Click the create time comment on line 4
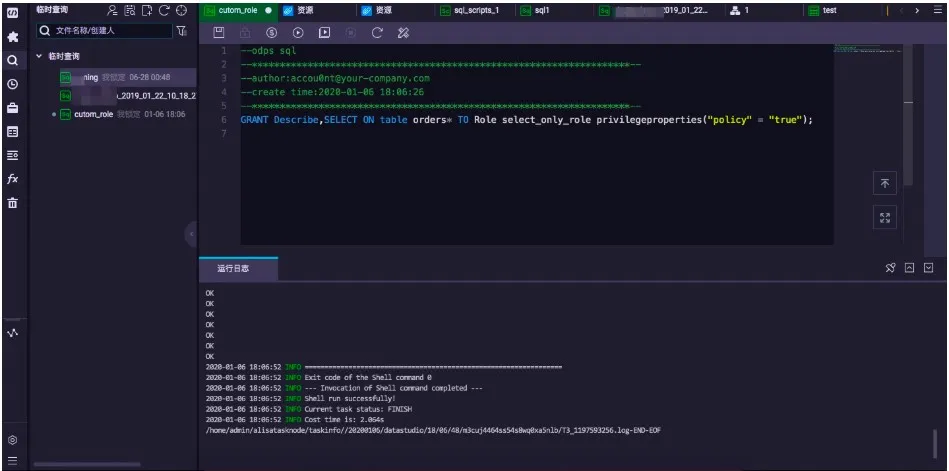Viewport: 949px width, 471px height. point(332,92)
